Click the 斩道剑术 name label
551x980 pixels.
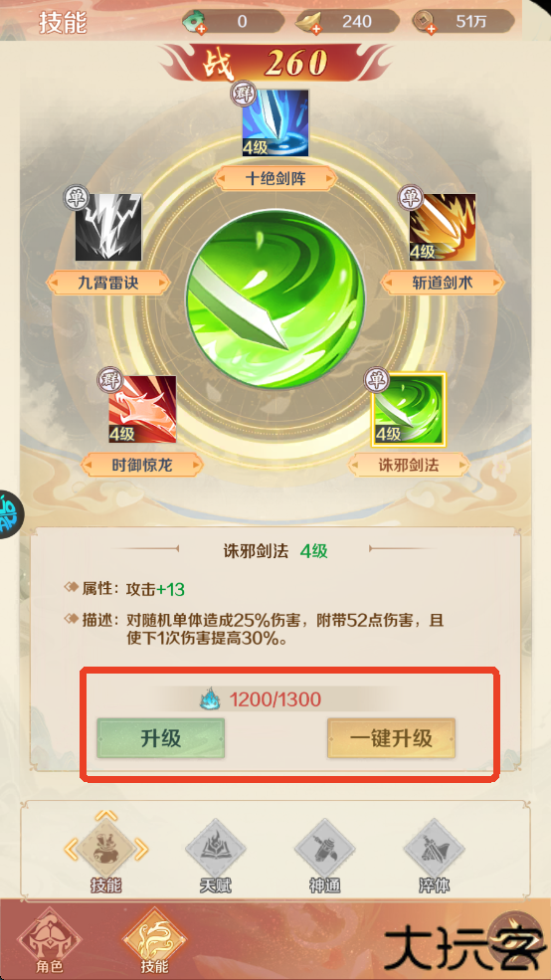click(443, 284)
